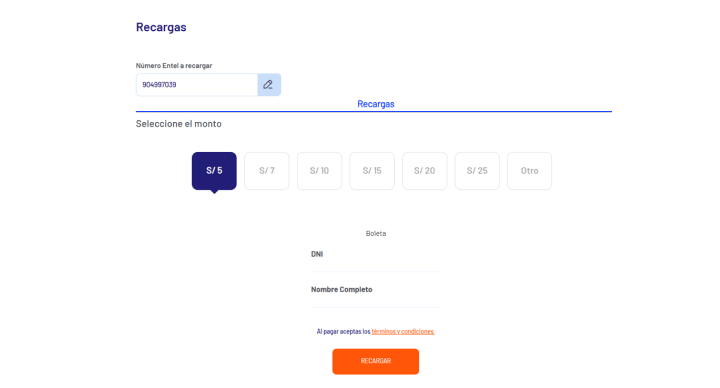Select the S/ 15 recharge amount

coord(372,171)
